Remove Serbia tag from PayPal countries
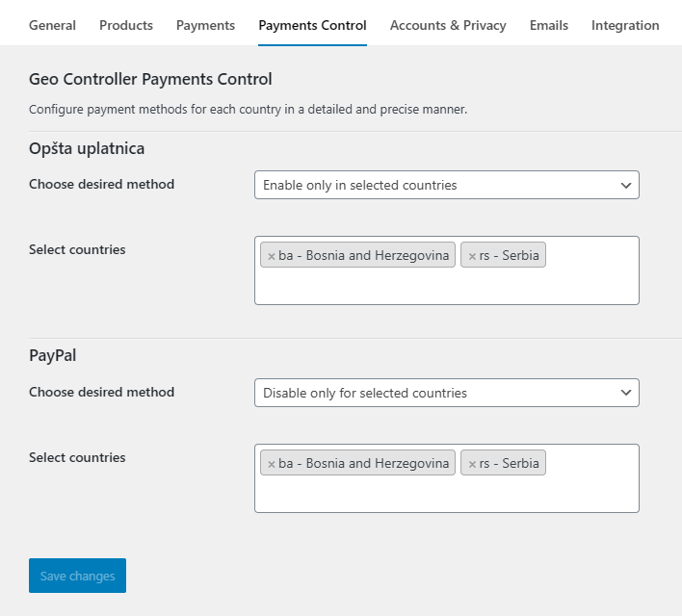The image size is (682, 616). coord(472,464)
